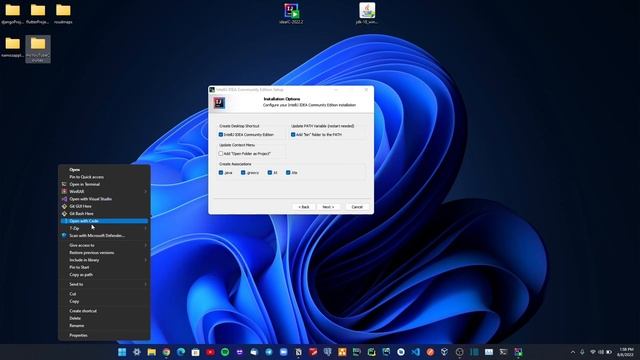Show hidden system tray icons

573,352
